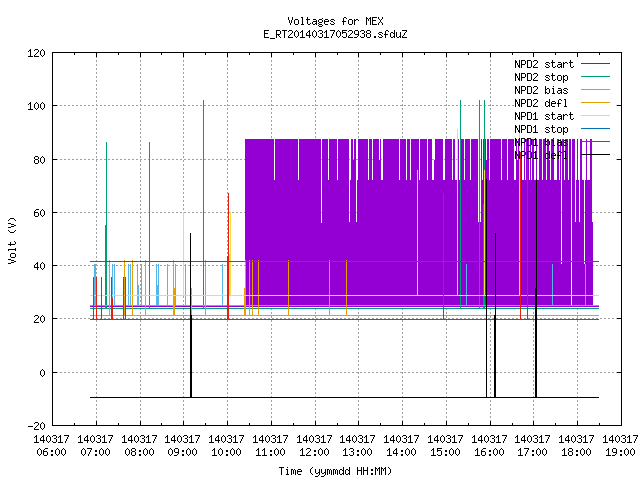Click the y-axis tick value 120
Image resolution: width=640 pixels, height=480 pixels.
(36, 53)
